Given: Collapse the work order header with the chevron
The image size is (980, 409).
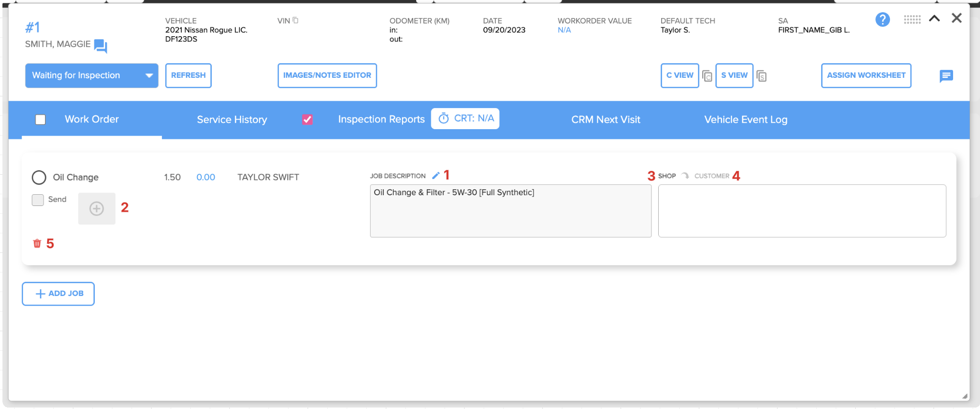Looking at the screenshot, I should pos(935,19).
